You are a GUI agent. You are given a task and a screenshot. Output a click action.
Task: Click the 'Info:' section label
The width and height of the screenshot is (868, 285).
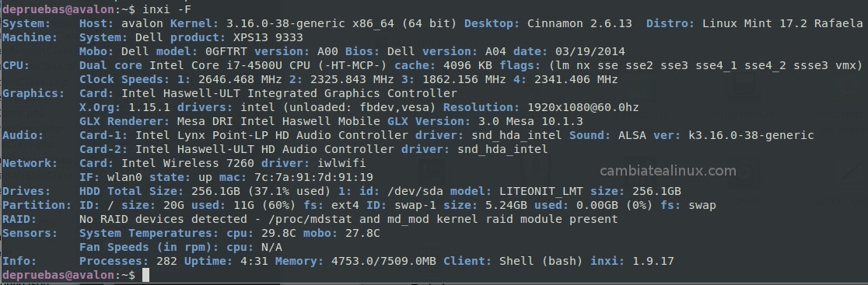[19, 261]
